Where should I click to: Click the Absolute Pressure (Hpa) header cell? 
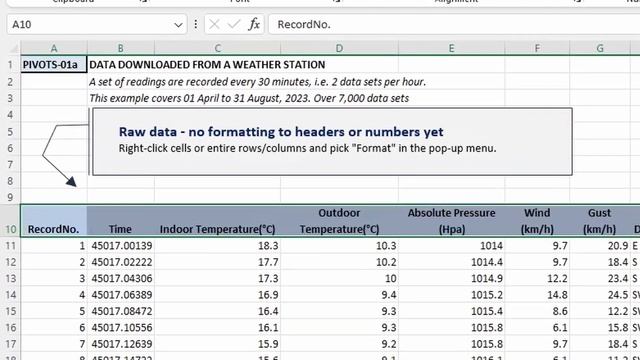(x=451, y=221)
